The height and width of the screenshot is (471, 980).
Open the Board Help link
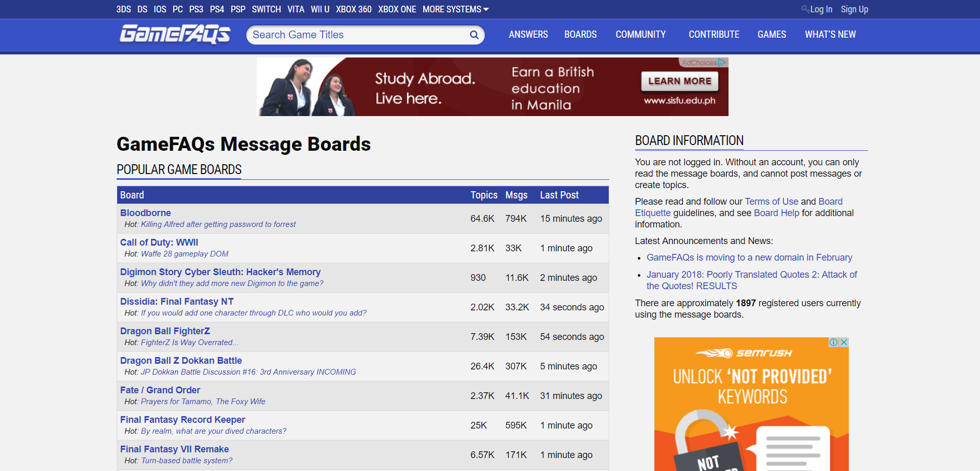click(776, 213)
